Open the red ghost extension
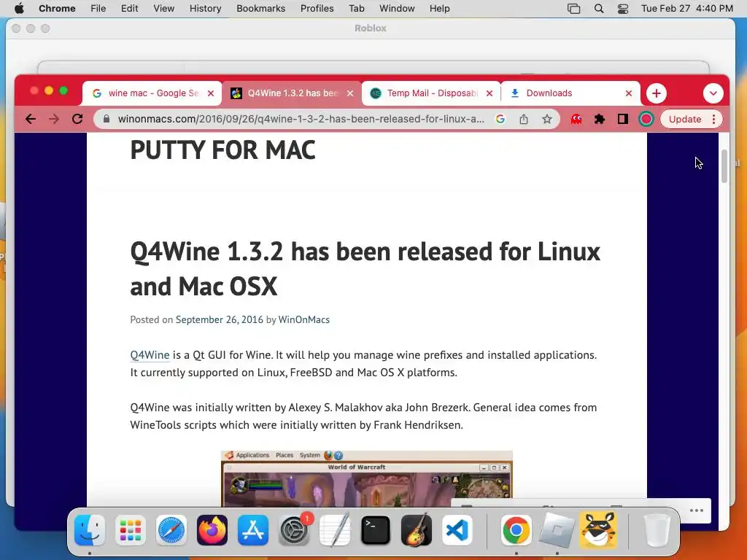This screenshot has width=747, height=560. tap(576, 119)
